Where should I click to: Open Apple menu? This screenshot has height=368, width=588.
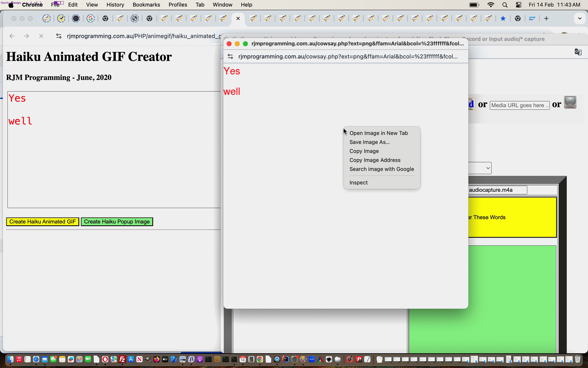[x=11, y=5]
